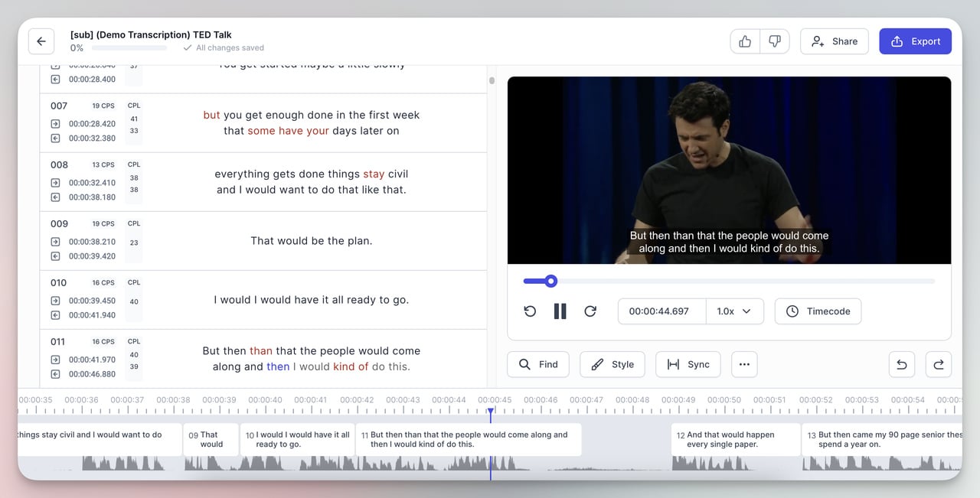Click the thumbs up feedback icon
980x498 pixels.
(744, 41)
